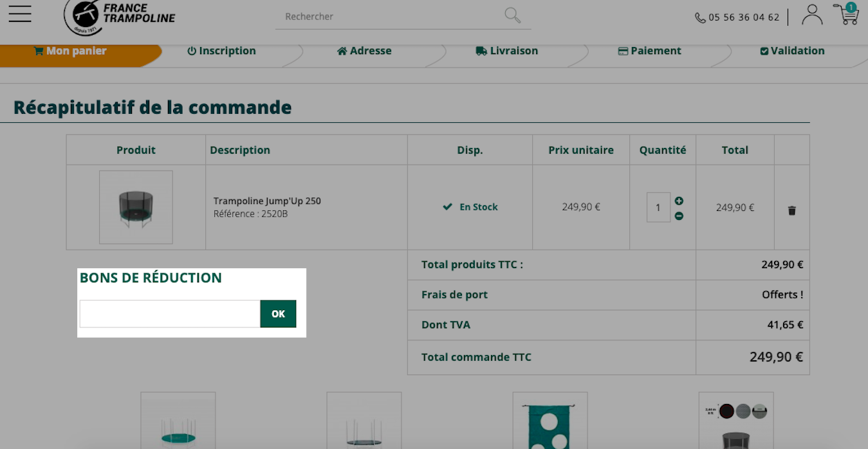Open the user account icon

click(812, 14)
